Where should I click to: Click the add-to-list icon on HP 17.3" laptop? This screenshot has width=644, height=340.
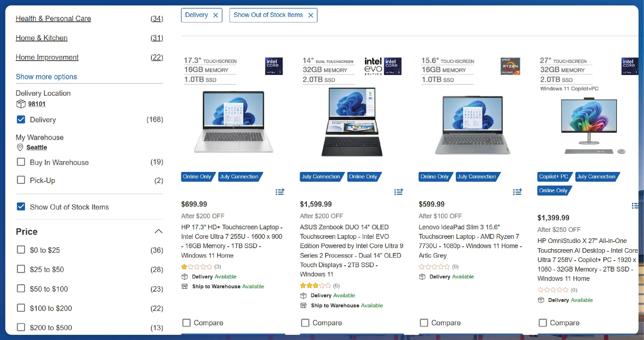[x=279, y=192]
